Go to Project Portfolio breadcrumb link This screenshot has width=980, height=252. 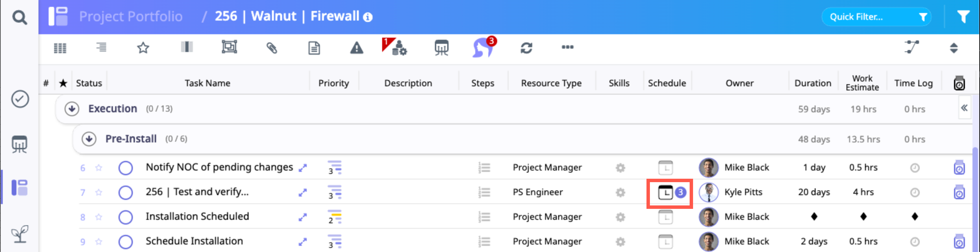[x=130, y=16]
